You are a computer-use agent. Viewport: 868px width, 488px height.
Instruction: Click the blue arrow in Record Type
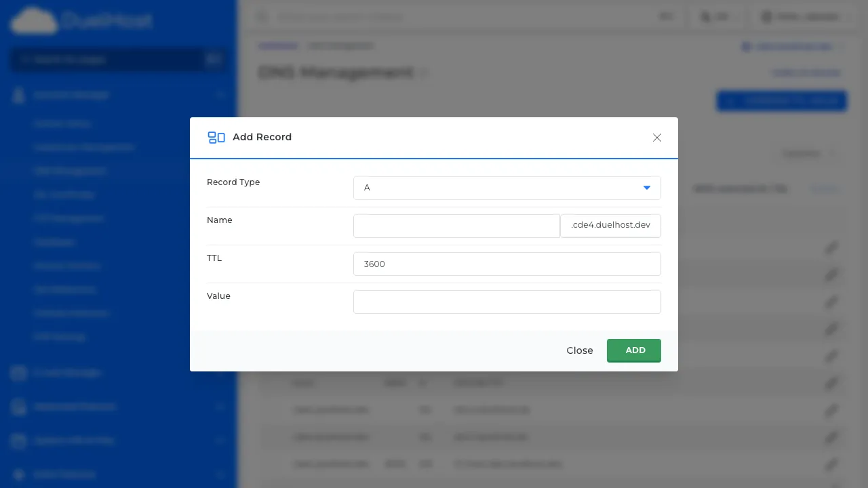click(x=646, y=188)
